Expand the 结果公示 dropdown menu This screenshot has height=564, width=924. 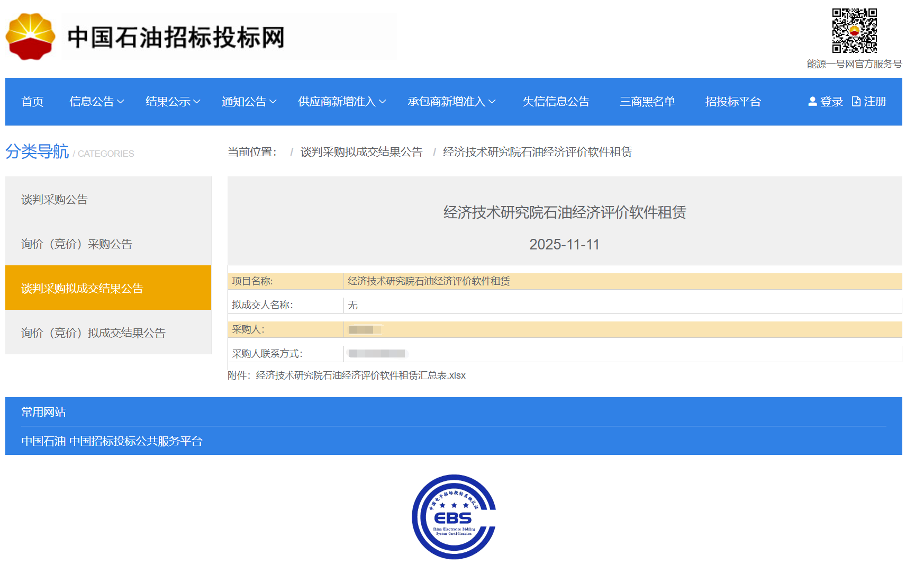[x=173, y=102]
